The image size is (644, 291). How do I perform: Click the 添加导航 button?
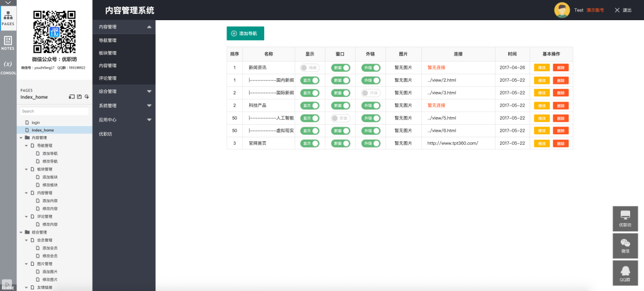245,33
